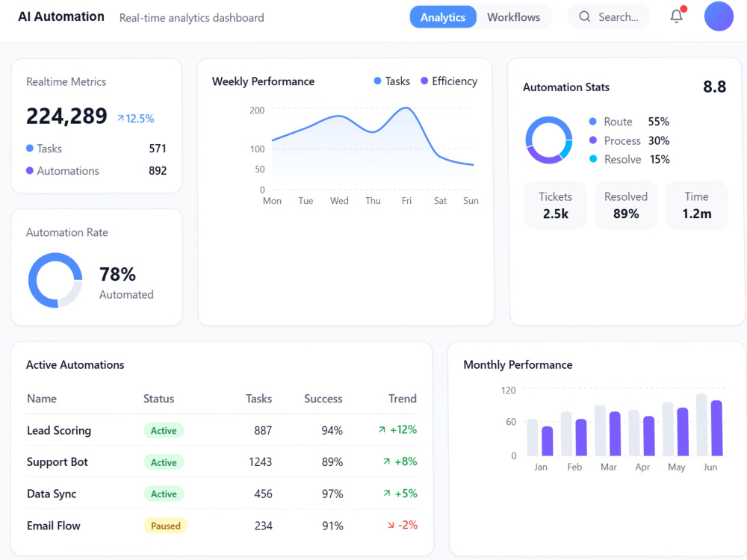The width and height of the screenshot is (747, 560).
Task: Open the Time 1.2m stat card
Action: [x=696, y=205]
